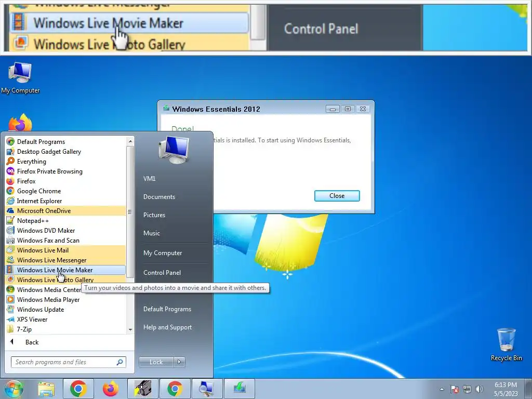Viewport: 532px width, 399px height.
Task: Open the VM1 user folder
Action: tap(149, 179)
